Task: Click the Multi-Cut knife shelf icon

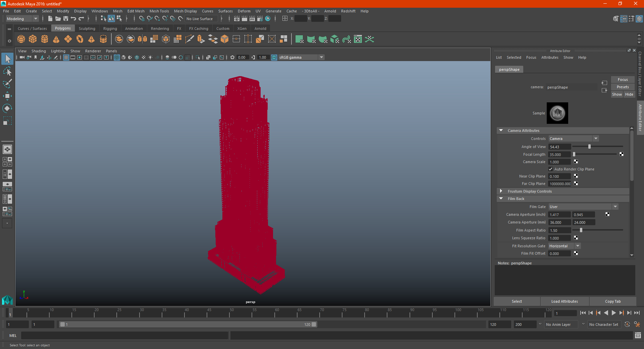Action: 190,39
